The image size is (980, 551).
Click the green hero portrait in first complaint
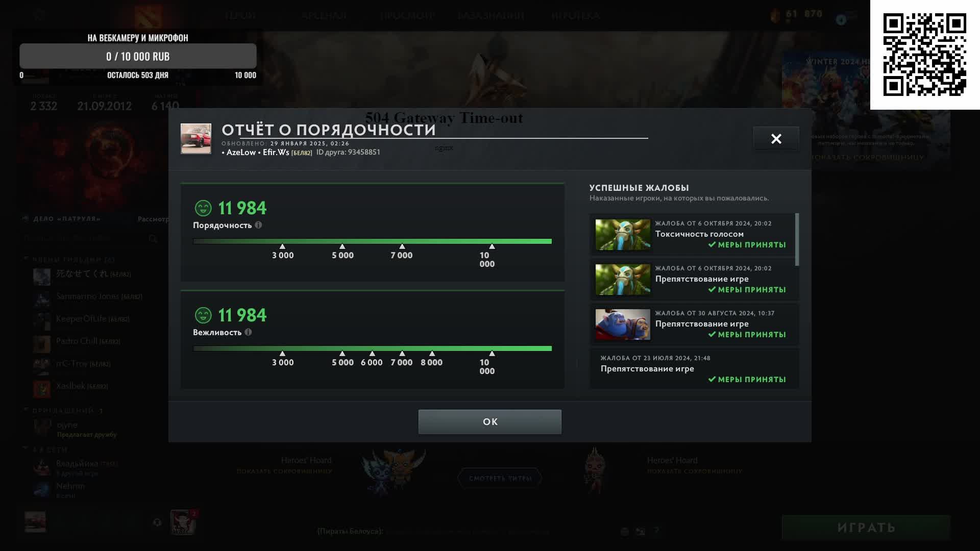[623, 235]
